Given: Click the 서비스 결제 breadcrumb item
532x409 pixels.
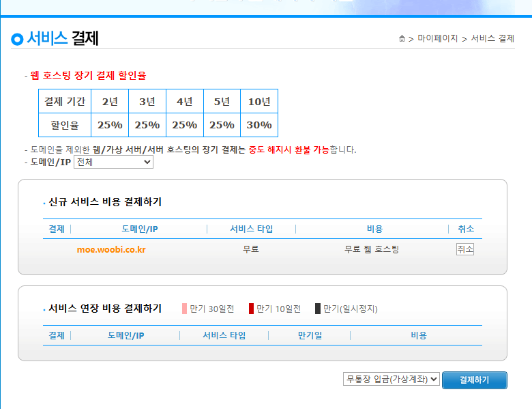Looking at the screenshot, I should tap(492, 39).
